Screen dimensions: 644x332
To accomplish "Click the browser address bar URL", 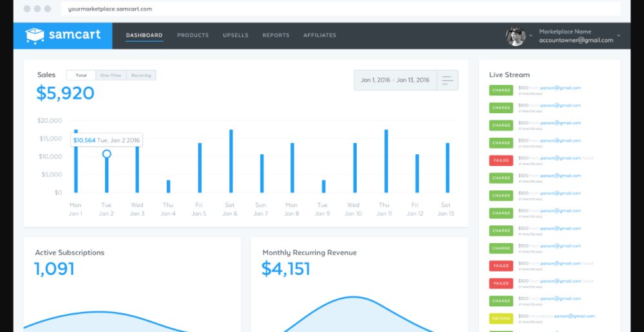I will tap(110, 9).
